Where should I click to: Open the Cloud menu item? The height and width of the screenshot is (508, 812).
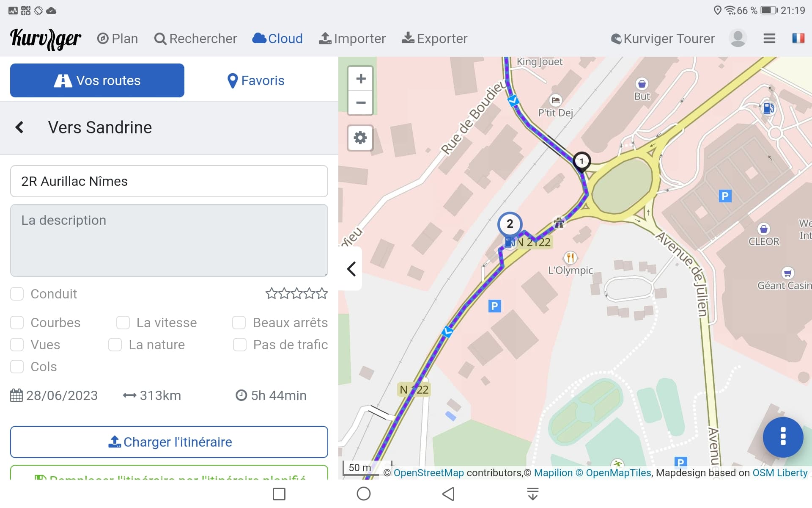click(x=277, y=39)
